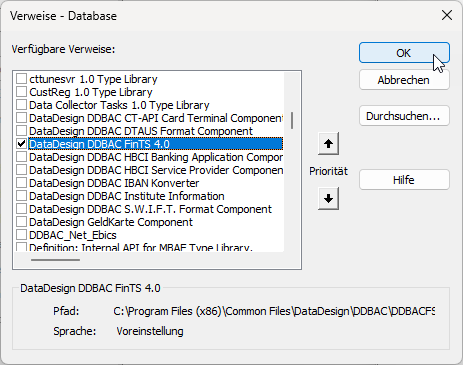
Task: Select DataDesign DDBAC HBCI Service Provider row
Action: click(x=156, y=170)
